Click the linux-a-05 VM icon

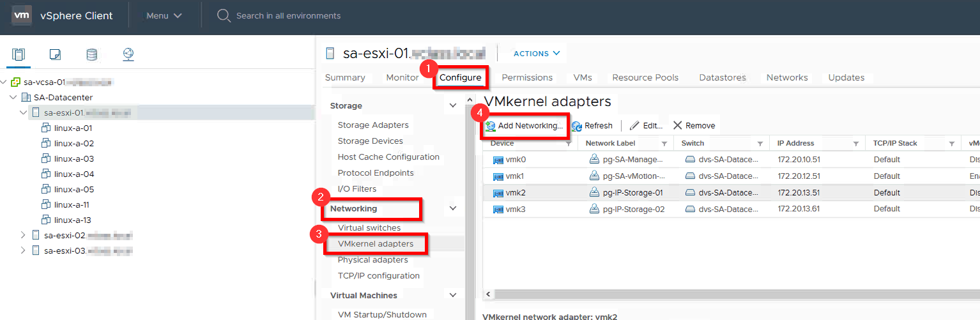pos(46,190)
